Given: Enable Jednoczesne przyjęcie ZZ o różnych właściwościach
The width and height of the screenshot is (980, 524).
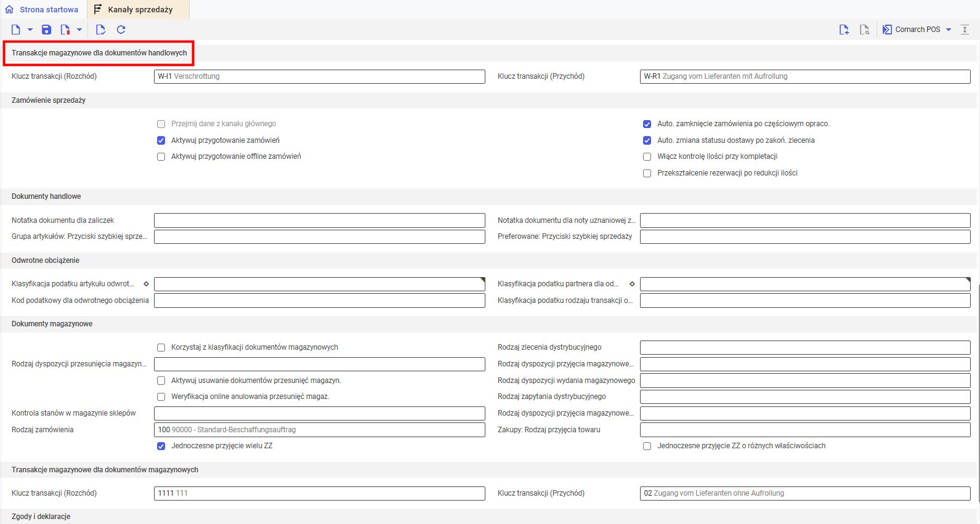Looking at the screenshot, I should pos(647,446).
